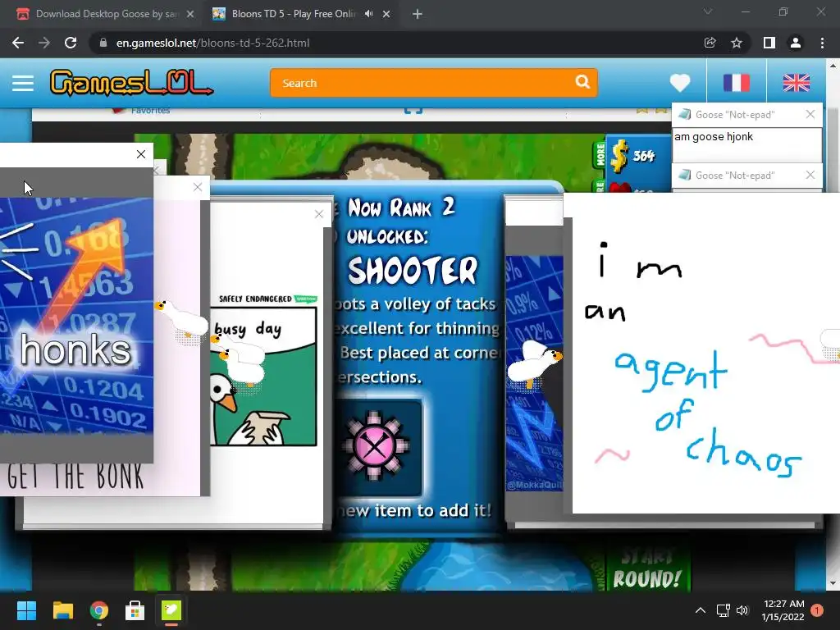Screen dimensions: 840x630
Task: Switch site language to French flag
Action: (x=736, y=83)
